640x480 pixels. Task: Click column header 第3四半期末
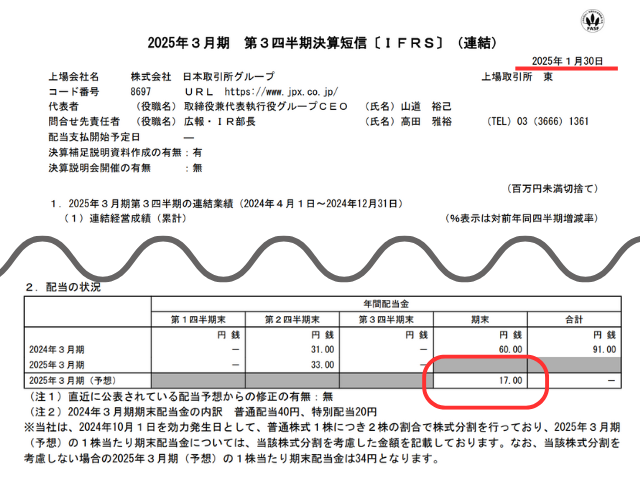coord(386,320)
